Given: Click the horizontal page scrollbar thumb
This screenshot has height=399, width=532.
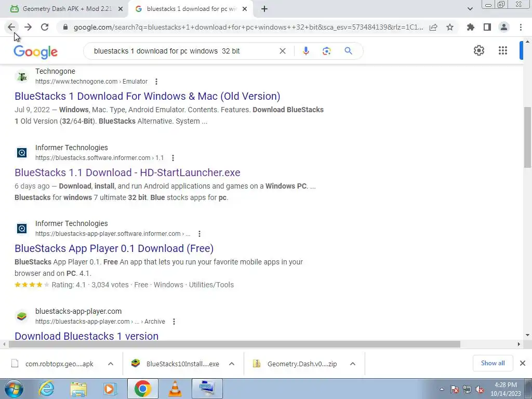Looking at the screenshot, I should pyautogui.click(x=234, y=344).
